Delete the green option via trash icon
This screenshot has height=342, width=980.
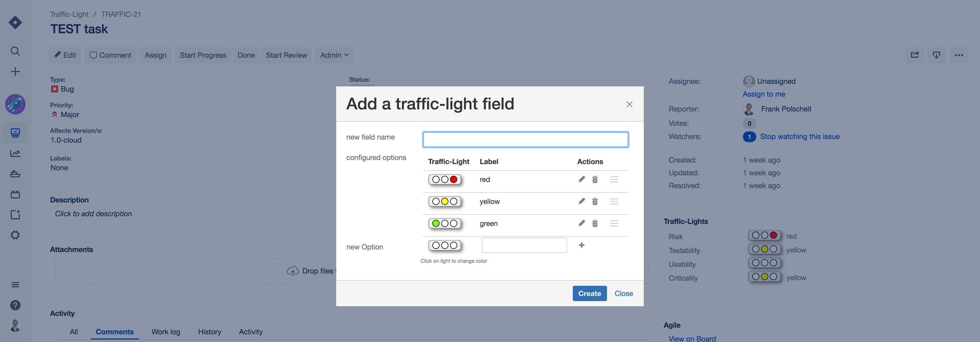click(595, 223)
